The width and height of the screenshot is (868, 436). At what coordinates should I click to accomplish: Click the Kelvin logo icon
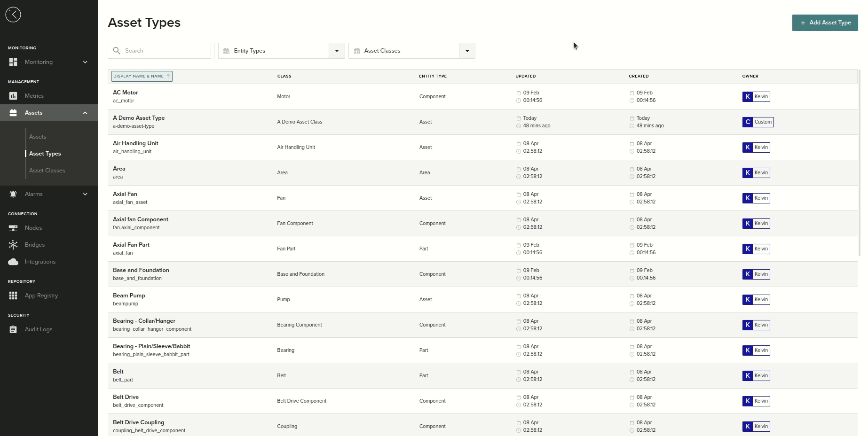(x=13, y=15)
